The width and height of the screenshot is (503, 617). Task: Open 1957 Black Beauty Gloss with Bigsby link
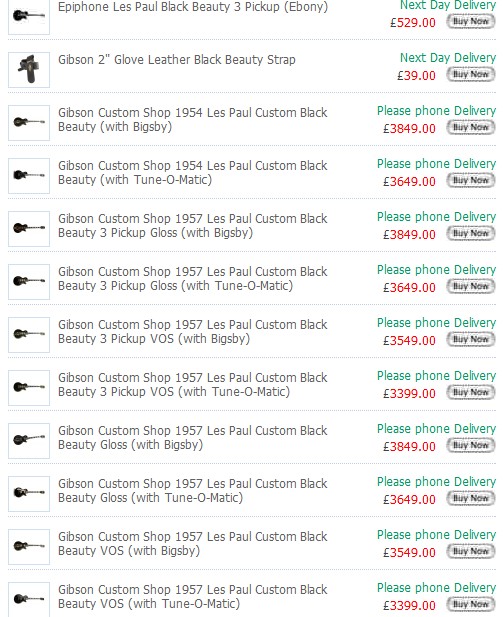pyautogui.click(x=192, y=438)
